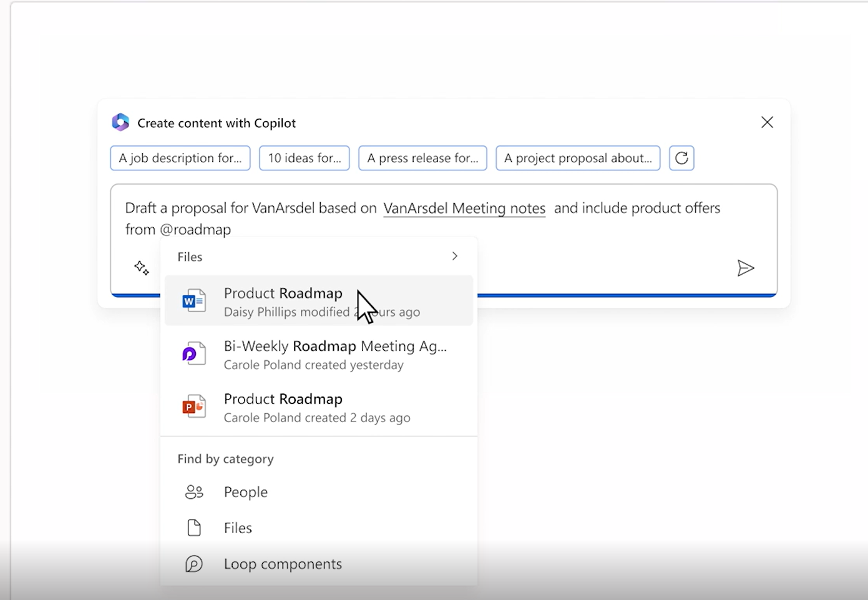Expand the Files section chevron
Screen dimensions: 868x600
point(455,256)
